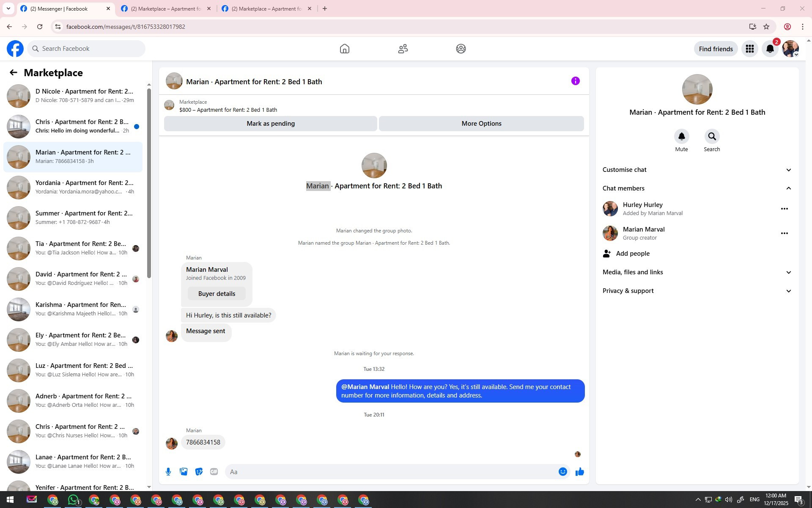Open options for Marian Marval member
This screenshot has height=508, width=812.
pos(784,233)
